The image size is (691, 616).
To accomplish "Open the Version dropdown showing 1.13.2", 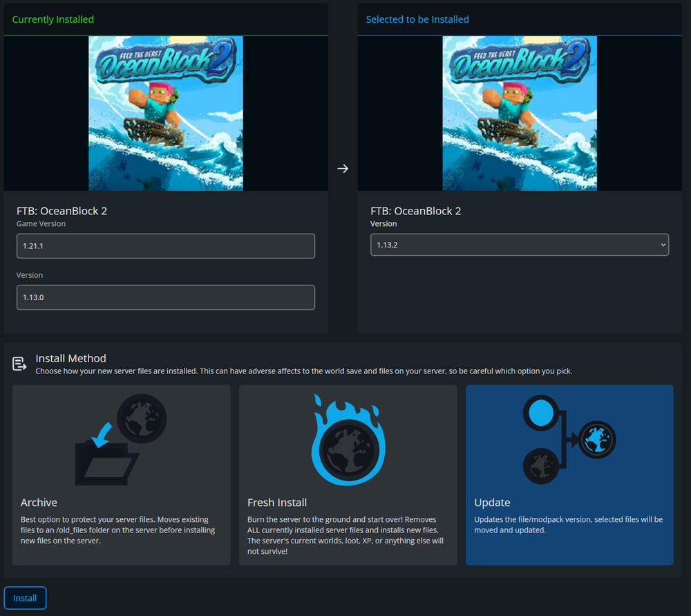I will click(x=520, y=245).
